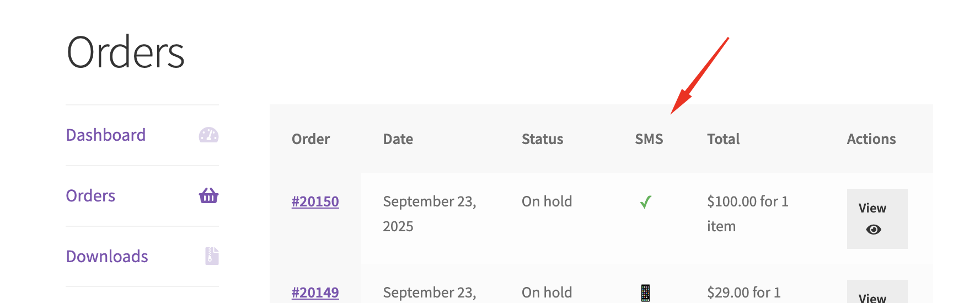The width and height of the screenshot is (980, 303).
Task: Go to Orders in sidebar navigation
Action: tap(90, 196)
